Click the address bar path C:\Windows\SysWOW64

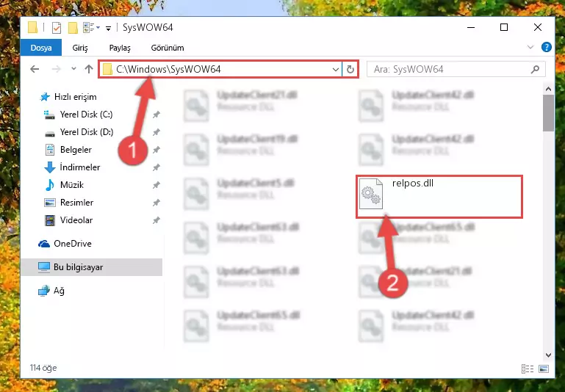point(169,69)
